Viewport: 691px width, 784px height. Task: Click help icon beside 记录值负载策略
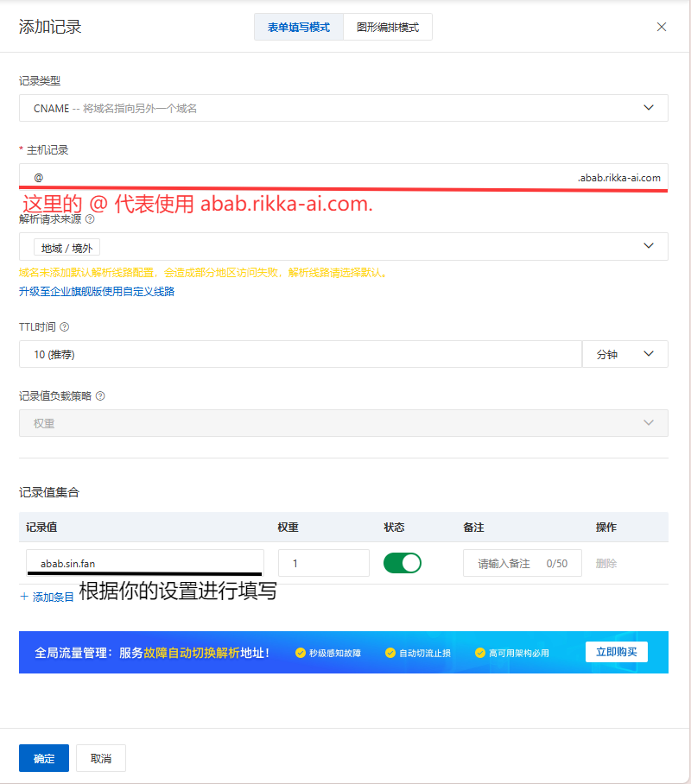point(100,395)
